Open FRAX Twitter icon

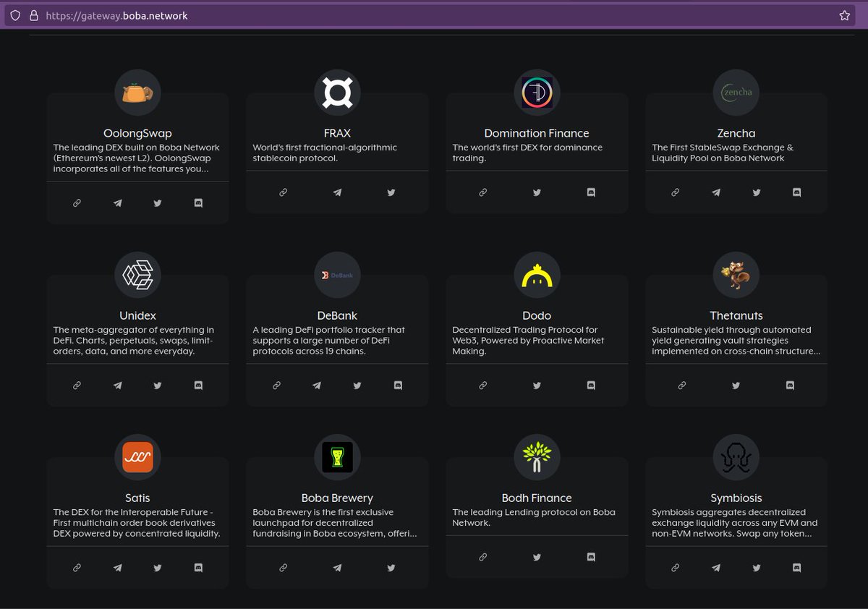tap(391, 192)
